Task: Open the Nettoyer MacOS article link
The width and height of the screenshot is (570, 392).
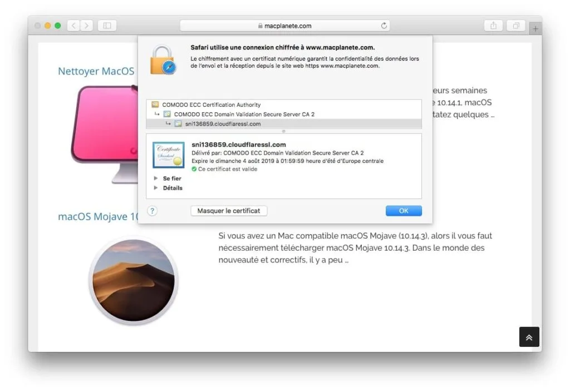Action: pyautogui.click(x=96, y=71)
